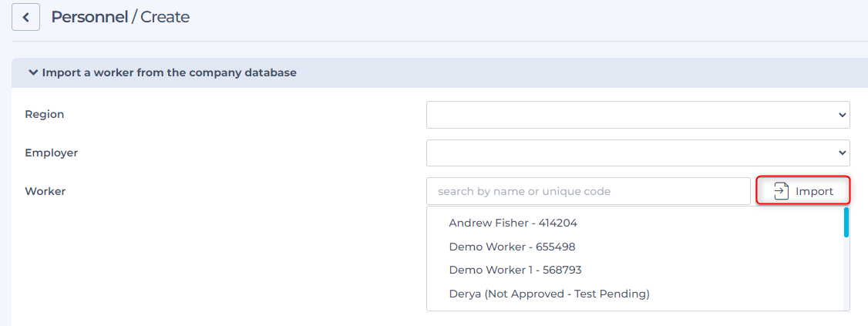Screen dimensions: 868x326
Task: Collapse the Import a worker section chevron
Action: click(32, 72)
